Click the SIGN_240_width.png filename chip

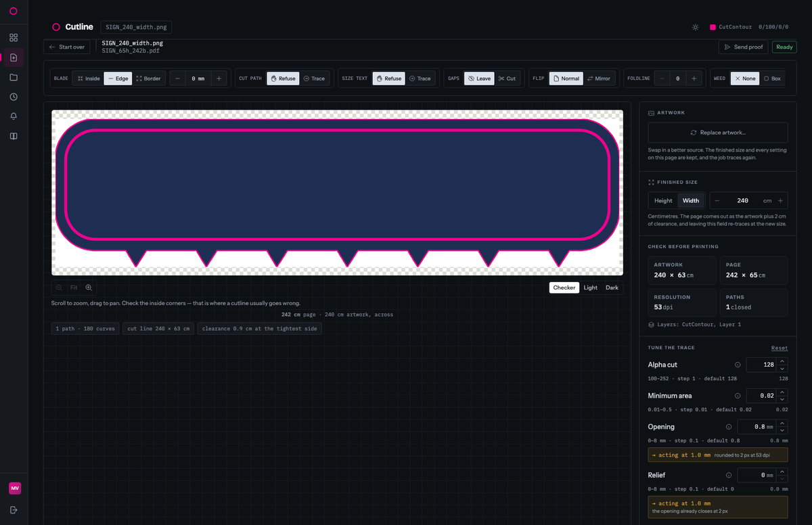(x=136, y=27)
